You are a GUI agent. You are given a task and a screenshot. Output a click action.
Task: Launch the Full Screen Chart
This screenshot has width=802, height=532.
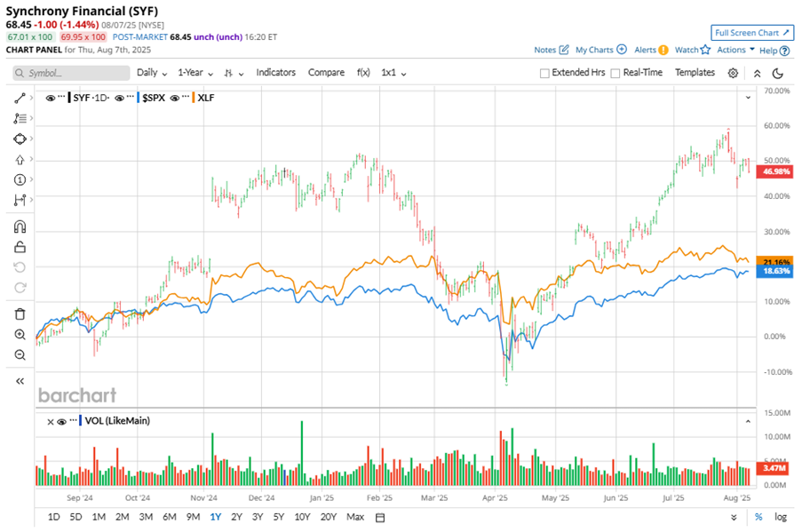click(x=752, y=33)
